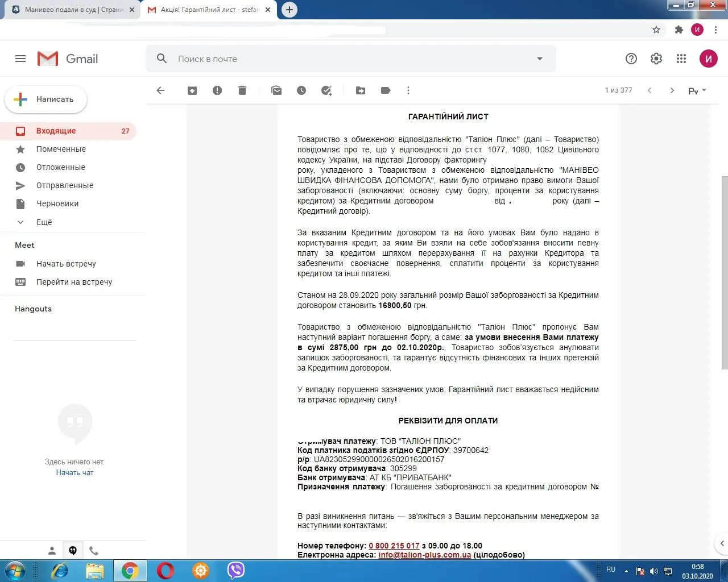Click the Написать compose button
The width and height of the screenshot is (728, 582).
[45, 99]
